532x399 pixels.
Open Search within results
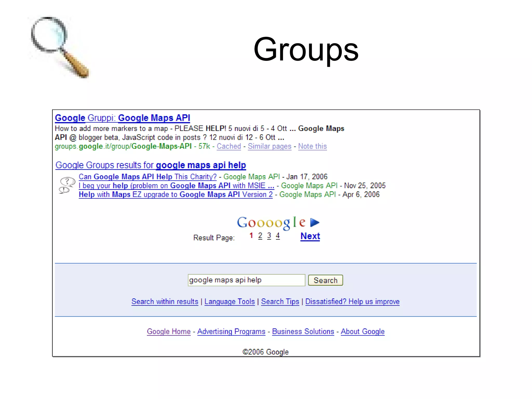click(x=165, y=302)
